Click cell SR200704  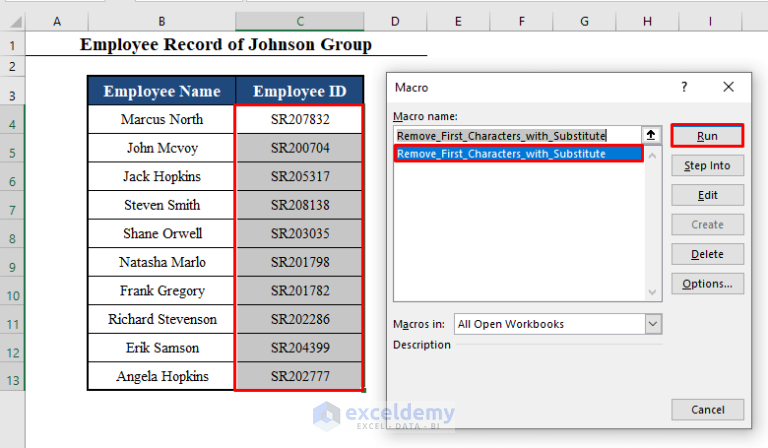300,148
